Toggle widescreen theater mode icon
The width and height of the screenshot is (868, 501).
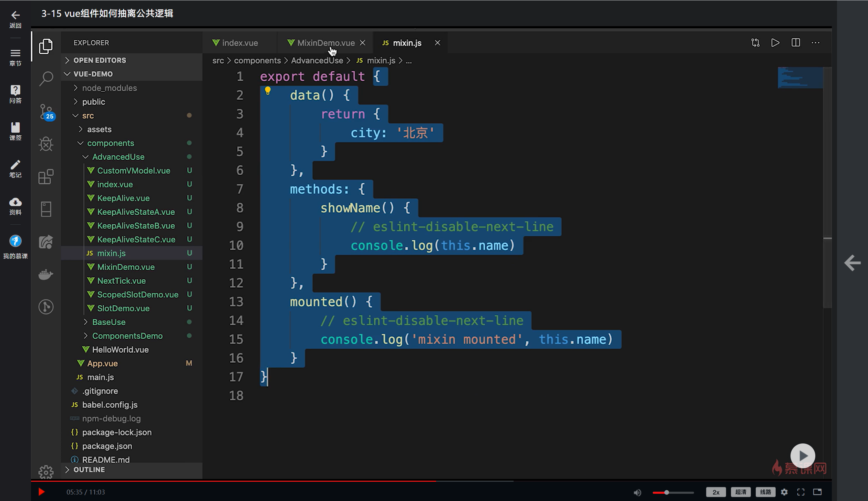(817, 492)
